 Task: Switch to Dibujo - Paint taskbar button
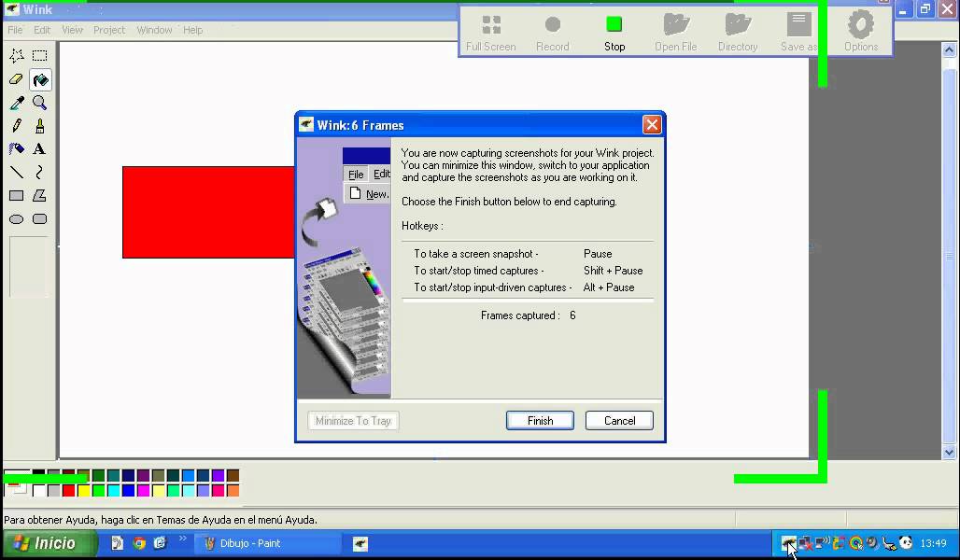(268, 543)
